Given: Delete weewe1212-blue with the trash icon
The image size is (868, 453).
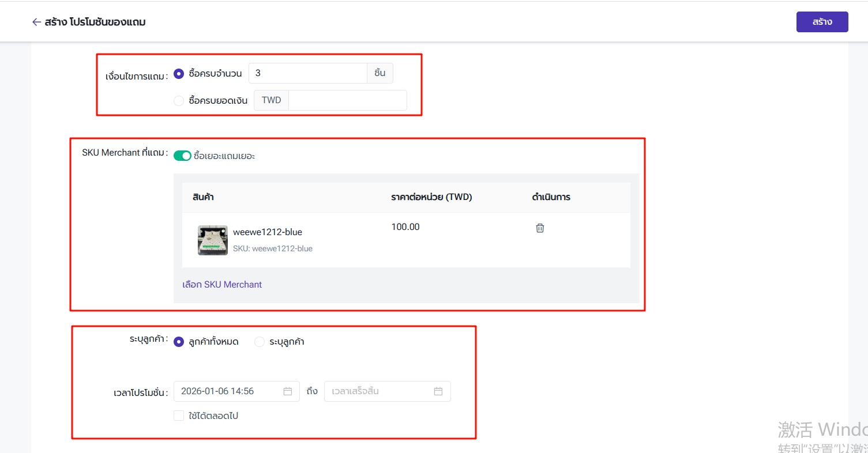Looking at the screenshot, I should coord(540,228).
